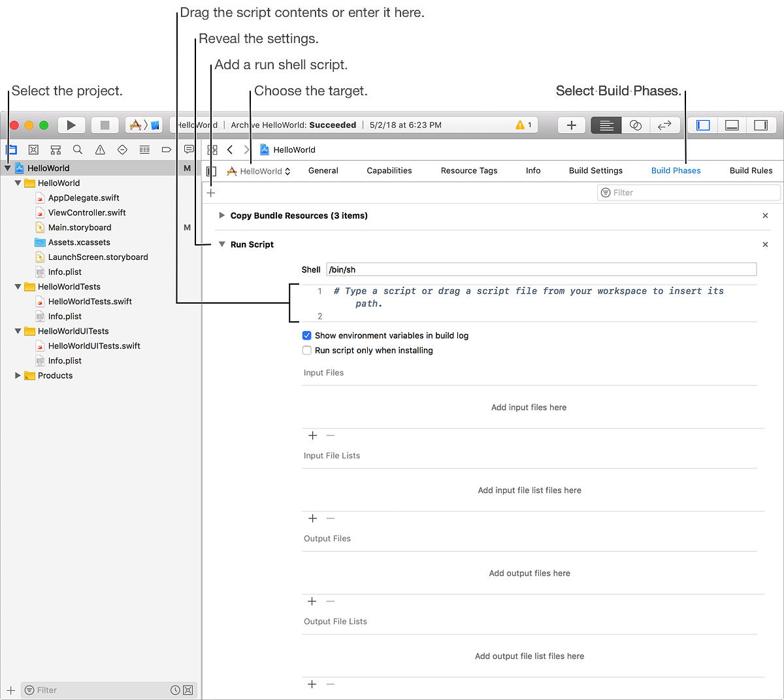Screen dimensions: 784x700
Task: Collapse the Run Script phase
Action: 222,244
